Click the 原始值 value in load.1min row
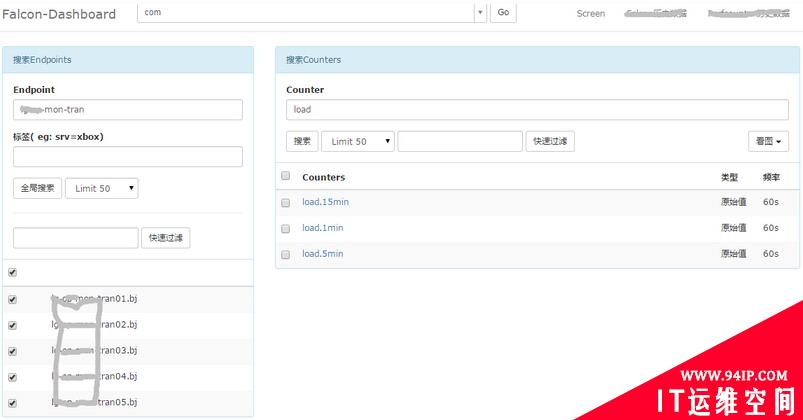Image resolution: width=803 pixels, height=420 pixels. pos(733,228)
